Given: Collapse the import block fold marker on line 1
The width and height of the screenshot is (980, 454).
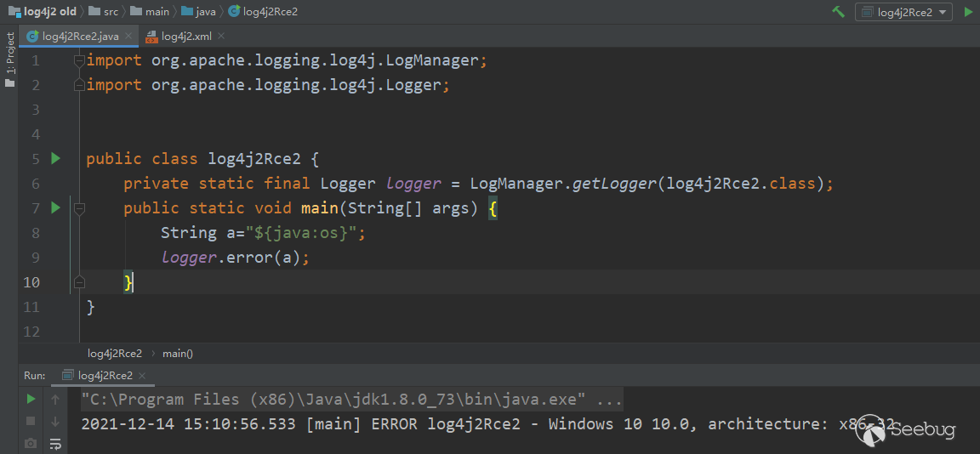Looking at the screenshot, I should [x=79, y=60].
